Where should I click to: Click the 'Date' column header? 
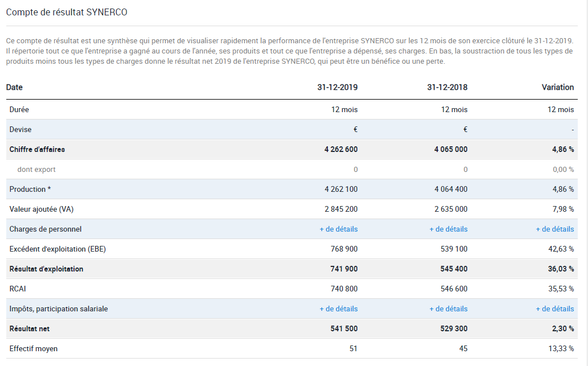(x=14, y=88)
